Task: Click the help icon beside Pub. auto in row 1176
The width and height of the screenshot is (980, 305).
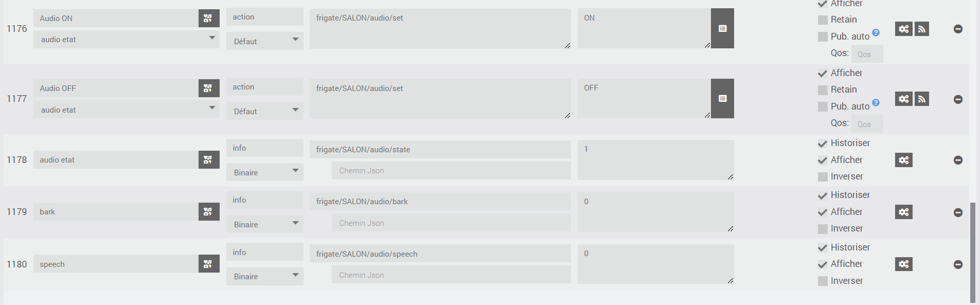Action: click(876, 33)
